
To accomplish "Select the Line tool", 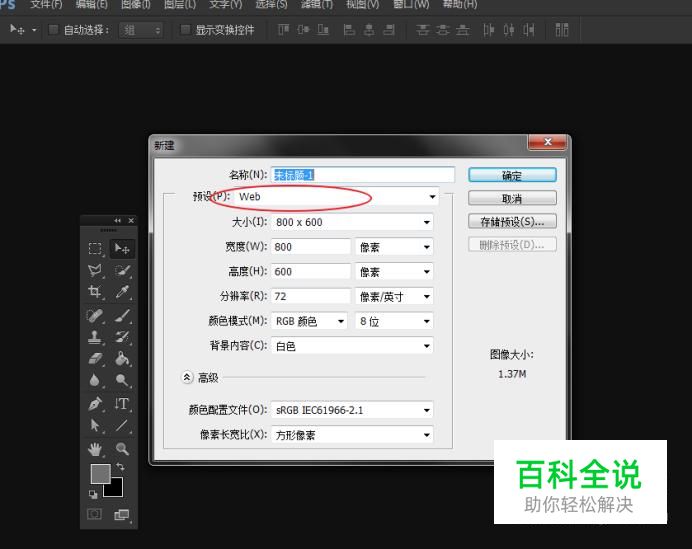I will click(x=122, y=425).
